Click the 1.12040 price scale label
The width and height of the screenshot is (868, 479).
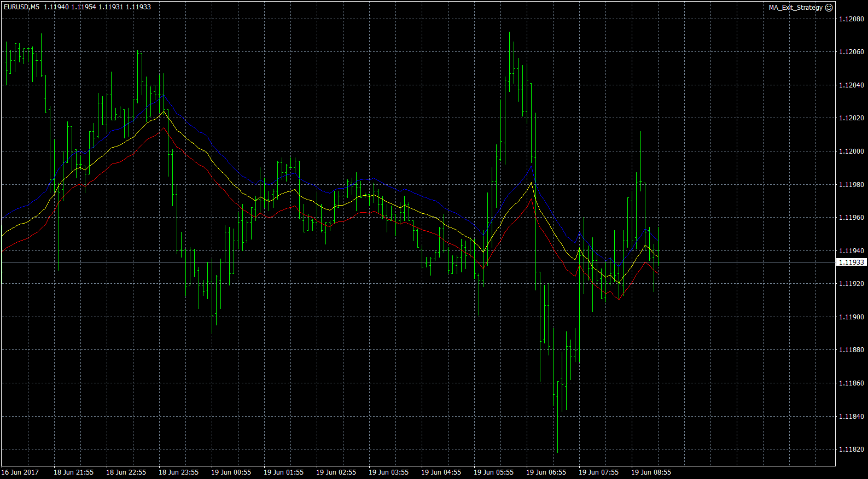point(852,85)
